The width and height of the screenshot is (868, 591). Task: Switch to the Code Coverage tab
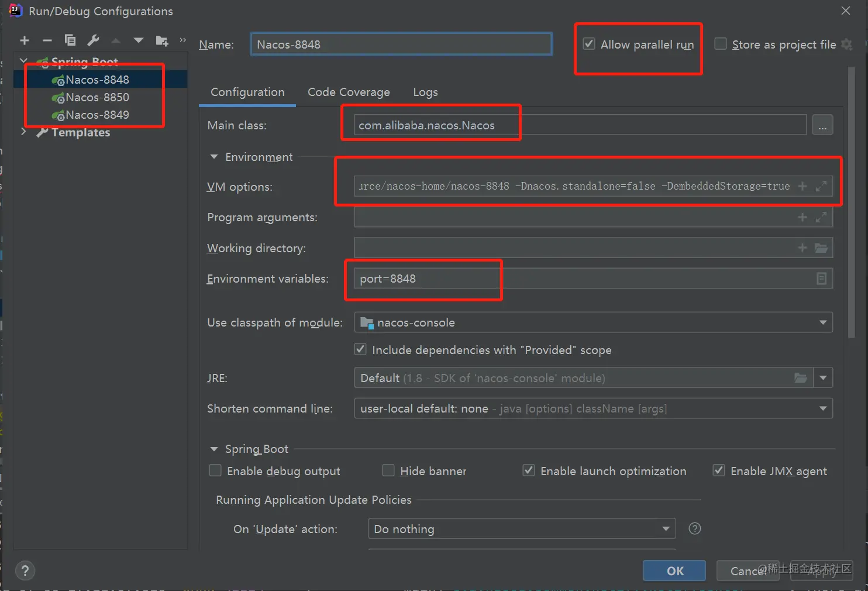tap(349, 92)
